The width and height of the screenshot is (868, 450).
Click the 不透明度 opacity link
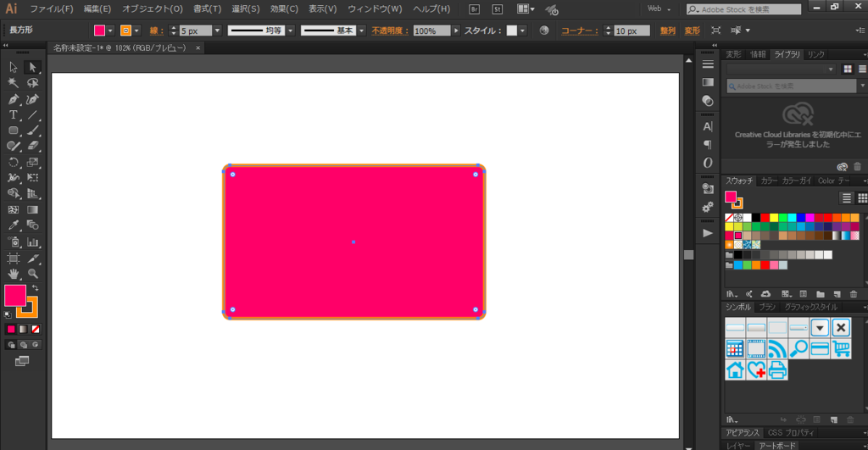tap(390, 31)
